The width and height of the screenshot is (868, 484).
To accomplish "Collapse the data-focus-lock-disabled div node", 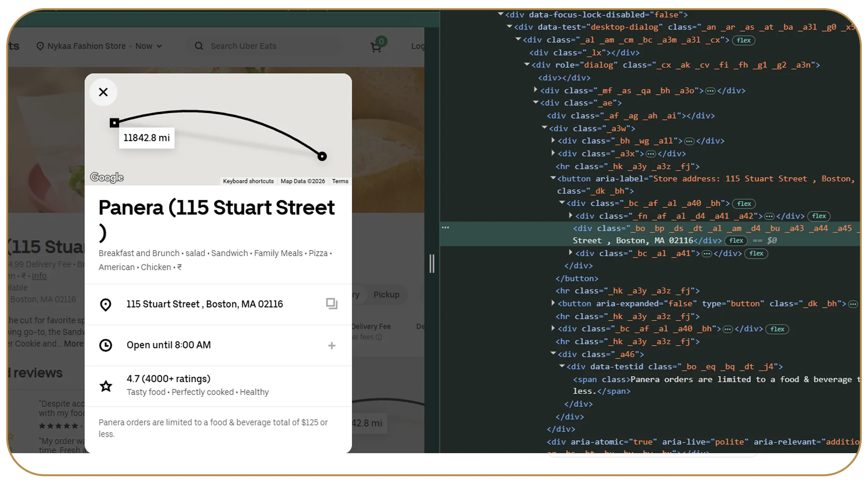I will pyautogui.click(x=501, y=14).
